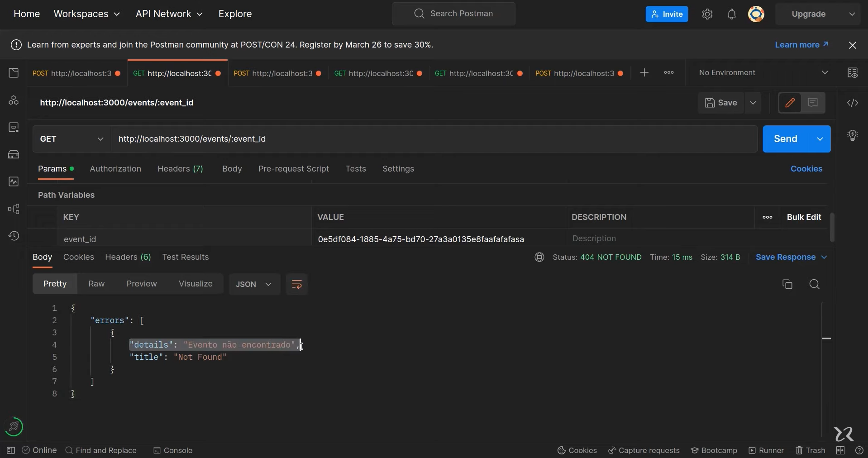Select the Visualize response view
The width and height of the screenshot is (868, 458).
(196, 284)
